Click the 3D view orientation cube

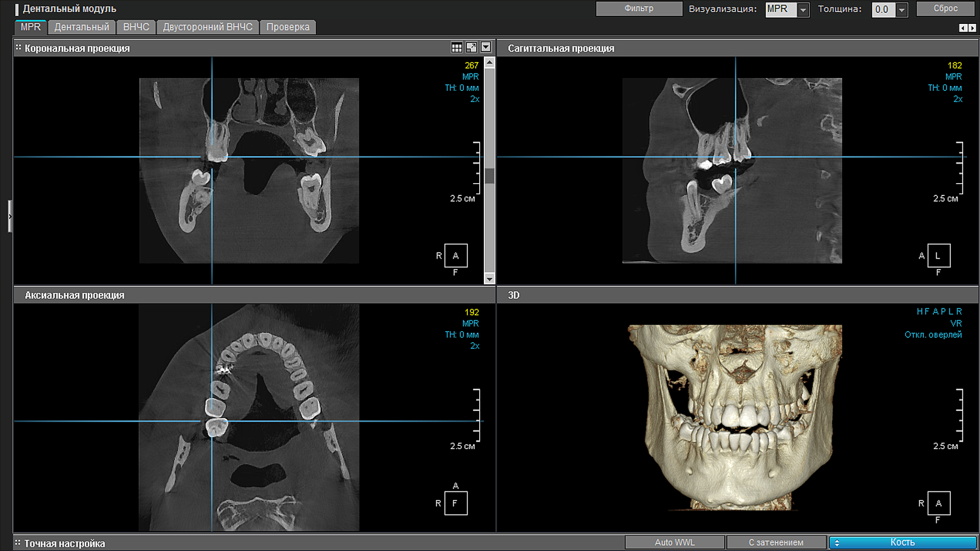click(x=939, y=503)
